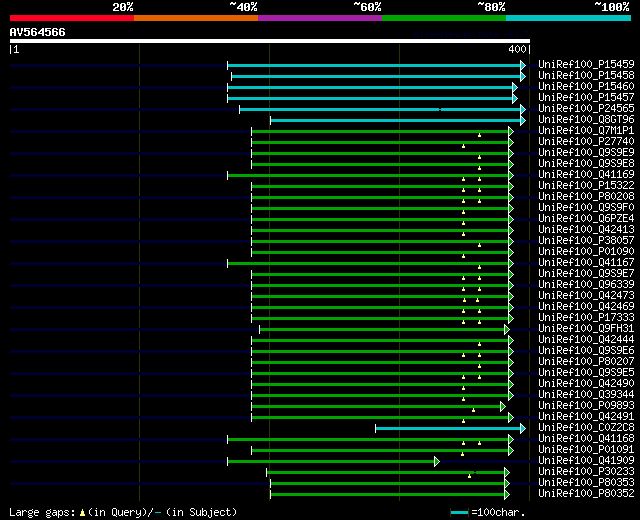Select the UniRef100_Q41909 label
This screenshot has width=640, height=520.
(586, 461)
